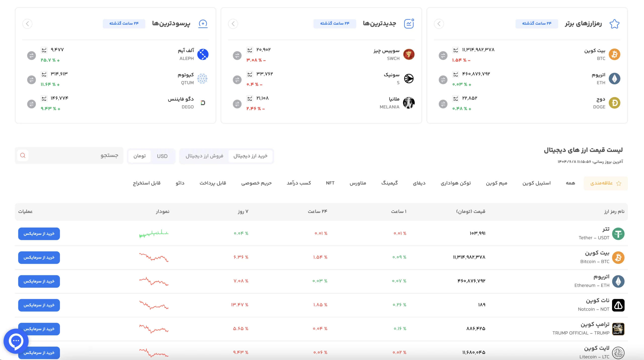Open 24-hour timeframe badge on top coins

point(537,23)
